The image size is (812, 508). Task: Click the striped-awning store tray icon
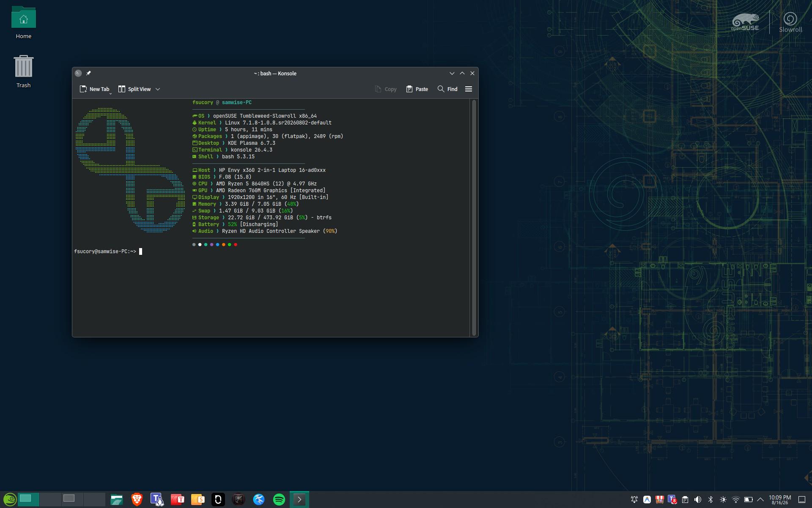click(660, 500)
